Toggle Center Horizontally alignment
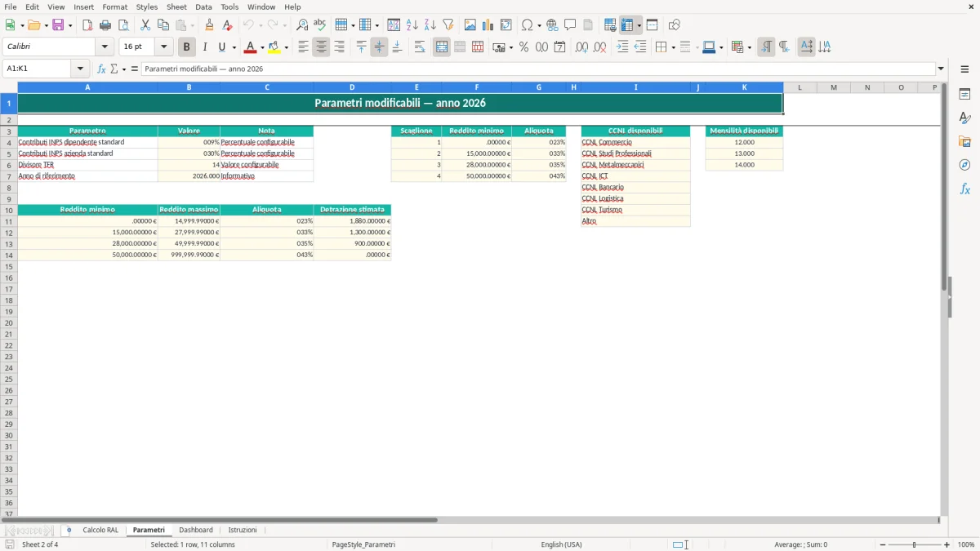Viewport: 980px width, 551px height. tap(321, 47)
